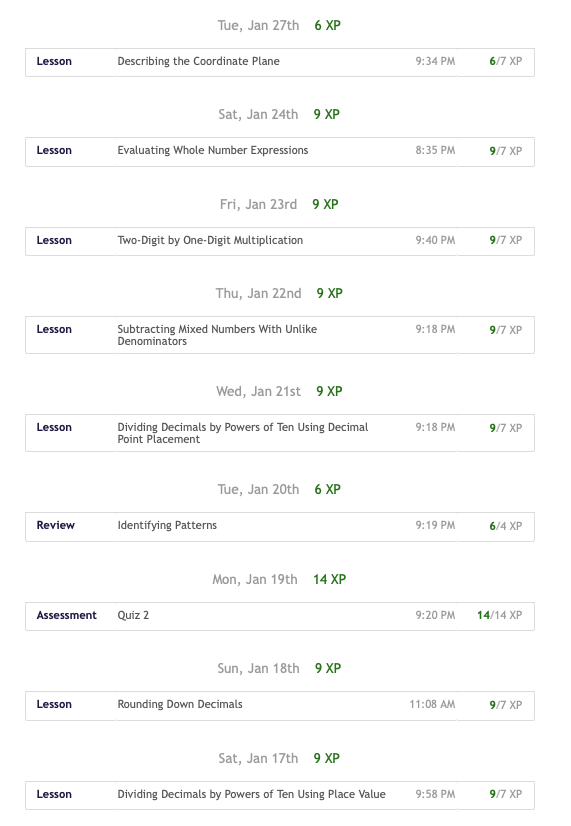Open the Describing the Coordinate Plane lesson
571x826 pixels.
[x=280, y=62]
